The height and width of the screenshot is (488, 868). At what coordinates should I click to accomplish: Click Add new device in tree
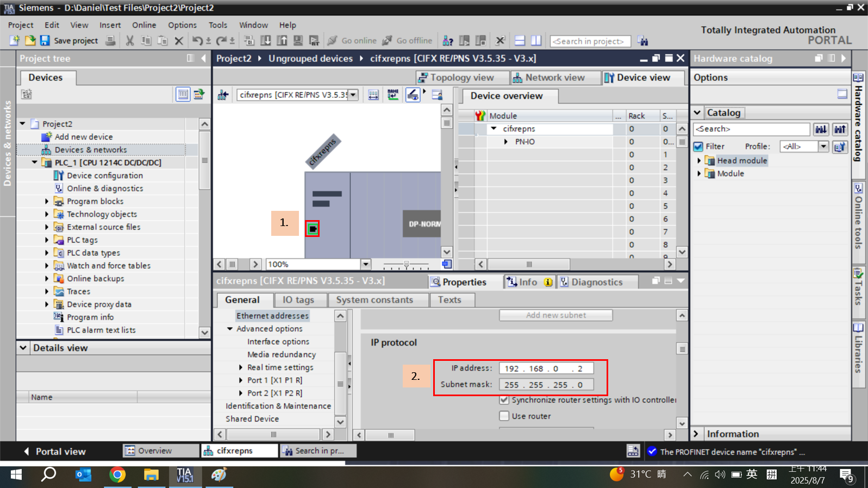tap(84, 137)
